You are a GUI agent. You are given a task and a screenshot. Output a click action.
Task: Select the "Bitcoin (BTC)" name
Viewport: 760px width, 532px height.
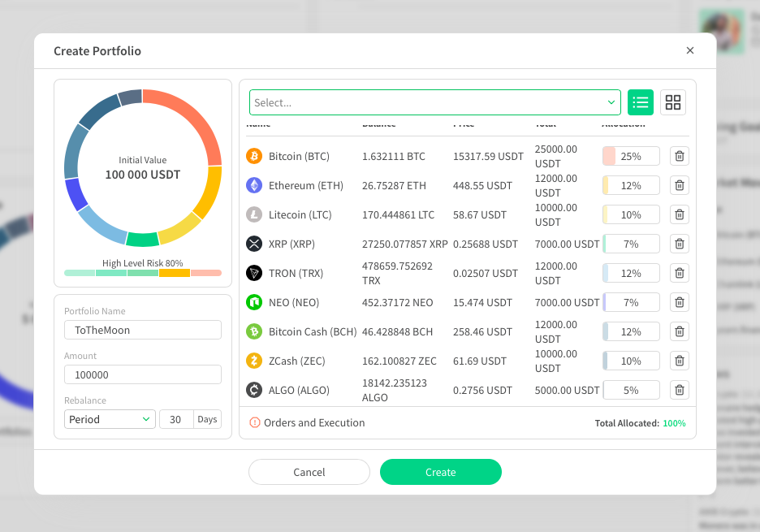299,156
